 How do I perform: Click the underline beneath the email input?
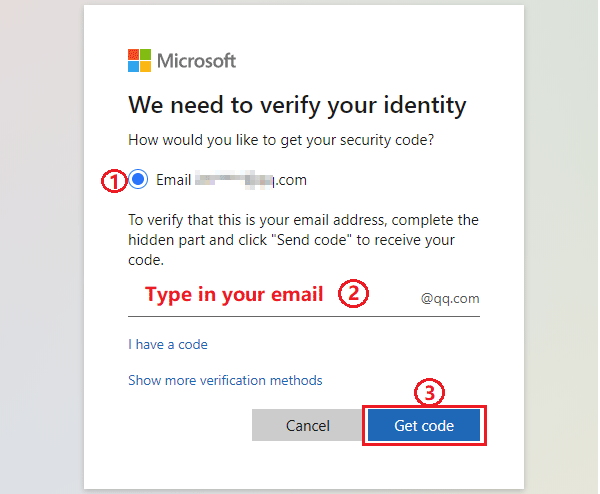click(304, 316)
